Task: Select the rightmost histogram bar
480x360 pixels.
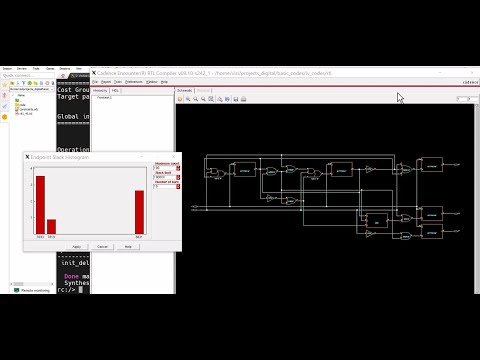Action: (x=139, y=212)
